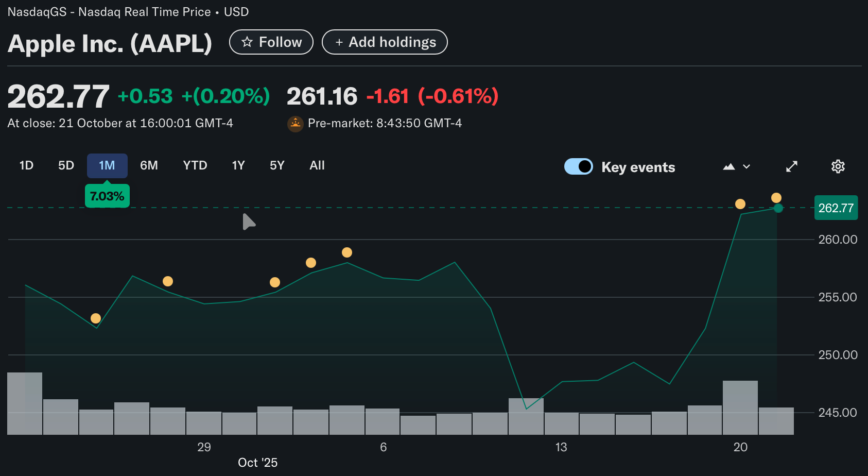Click the star icon in Follow button
Screen dimensions: 868x476
tap(247, 42)
